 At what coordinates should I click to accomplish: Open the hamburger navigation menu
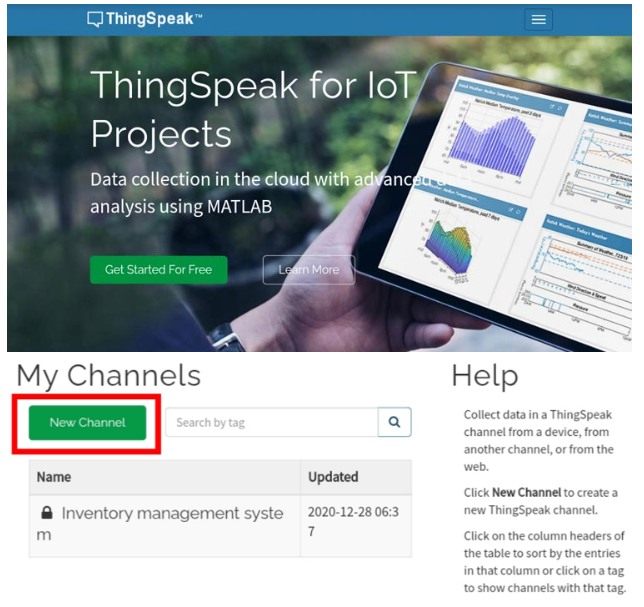540,19
